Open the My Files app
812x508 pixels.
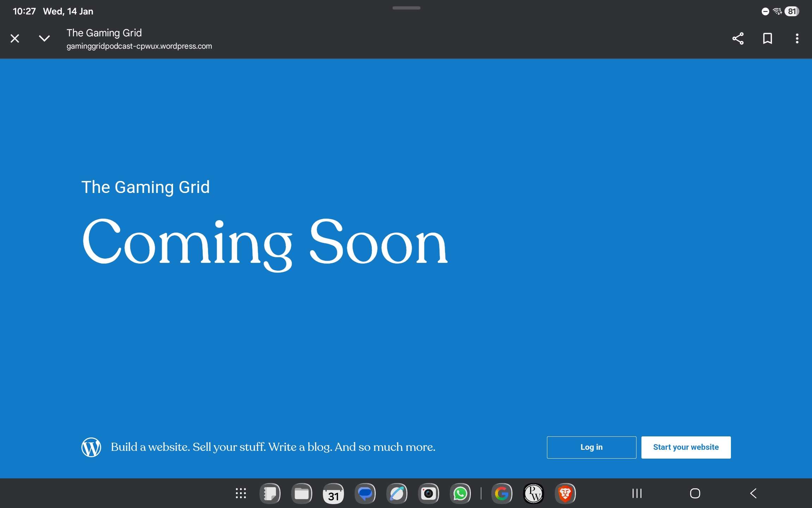pyautogui.click(x=302, y=494)
